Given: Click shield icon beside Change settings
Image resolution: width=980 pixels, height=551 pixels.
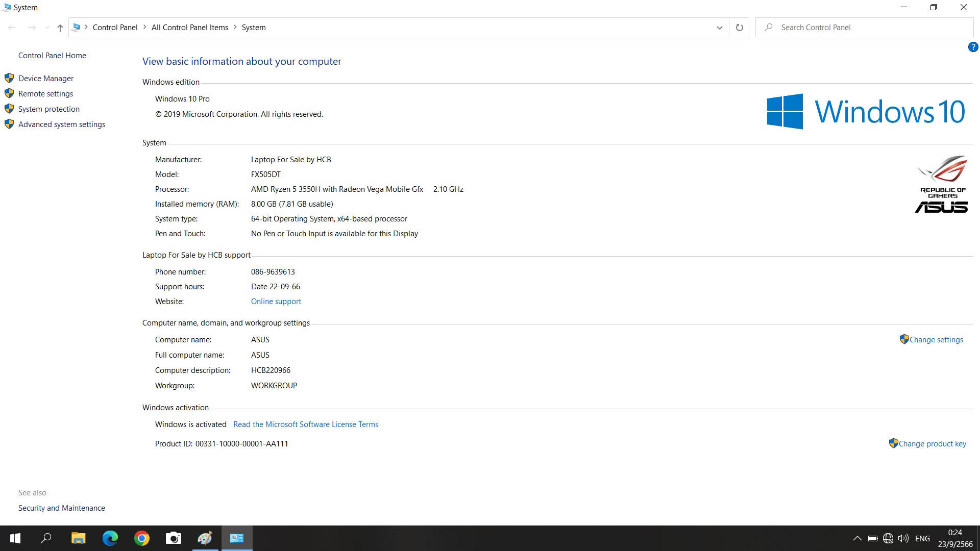Looking at the screenshot, I should (904, 339).
